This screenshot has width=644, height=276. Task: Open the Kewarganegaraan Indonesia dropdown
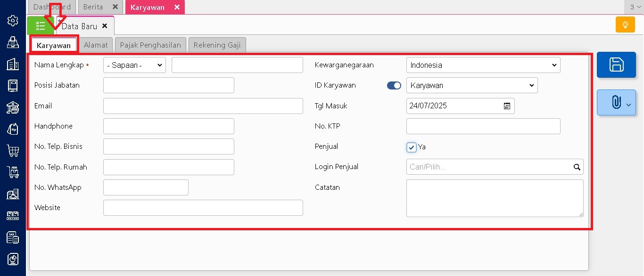pyautogui.click(x=483, y=65)
